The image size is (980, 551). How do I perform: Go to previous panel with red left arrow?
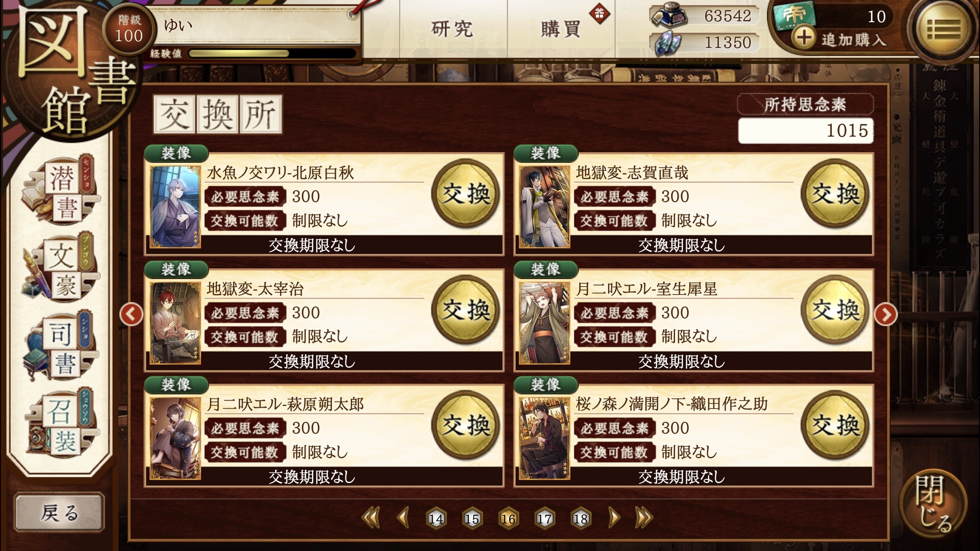pyautogui.click(x=131, y=315)
